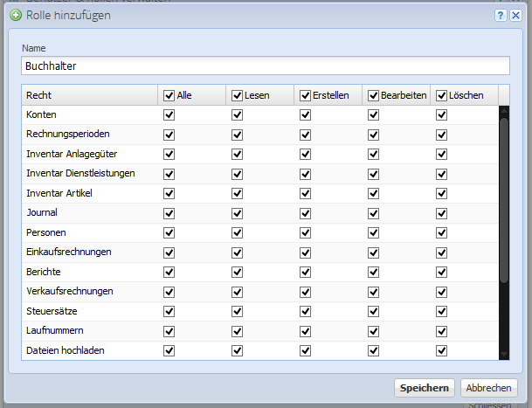Click the permissions list vertical scrollbar
Viewport: 532px width, 408px height.
click(503, 201)
